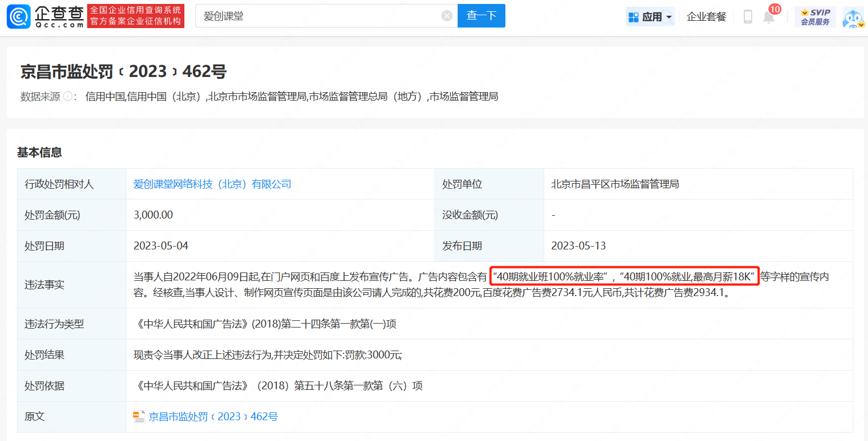Open the notification bell with 10 alerts

[768, 17]
